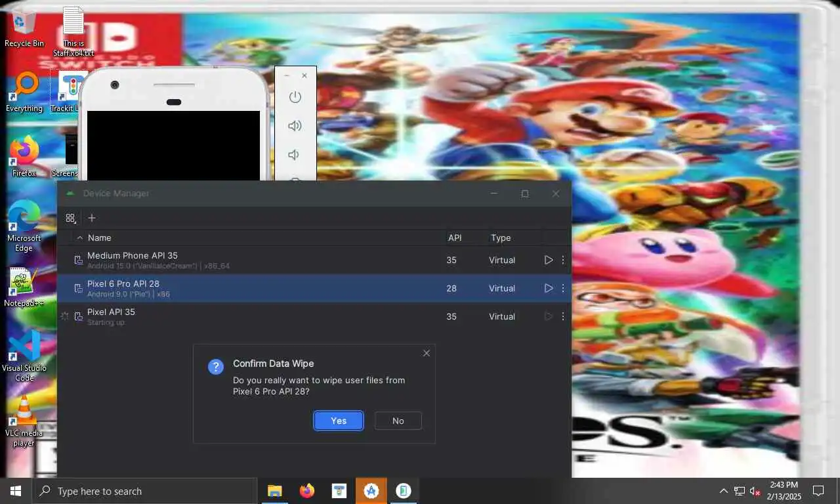Minimize the Device Manager window
This screenshot has height=504, width=840.
click(x=494, y=194)
